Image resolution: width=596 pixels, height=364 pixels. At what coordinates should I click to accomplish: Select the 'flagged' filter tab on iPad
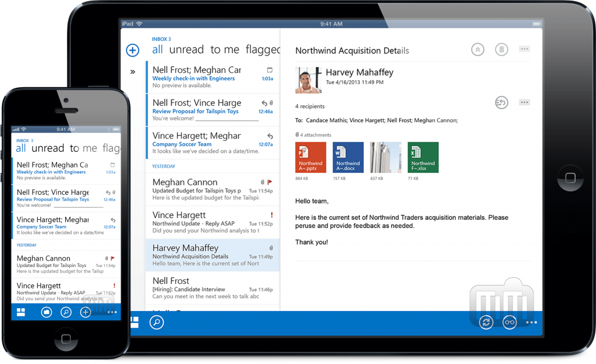coord(262,49)
